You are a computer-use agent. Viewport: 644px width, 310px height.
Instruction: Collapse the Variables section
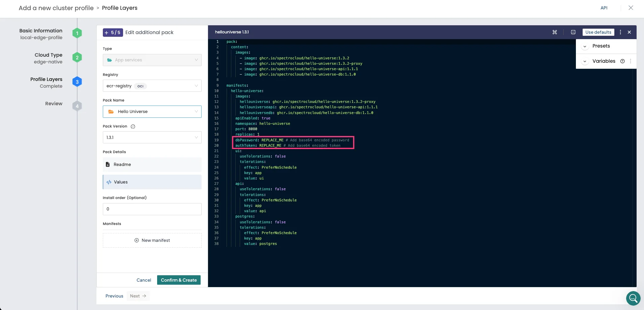coord(585,61)
